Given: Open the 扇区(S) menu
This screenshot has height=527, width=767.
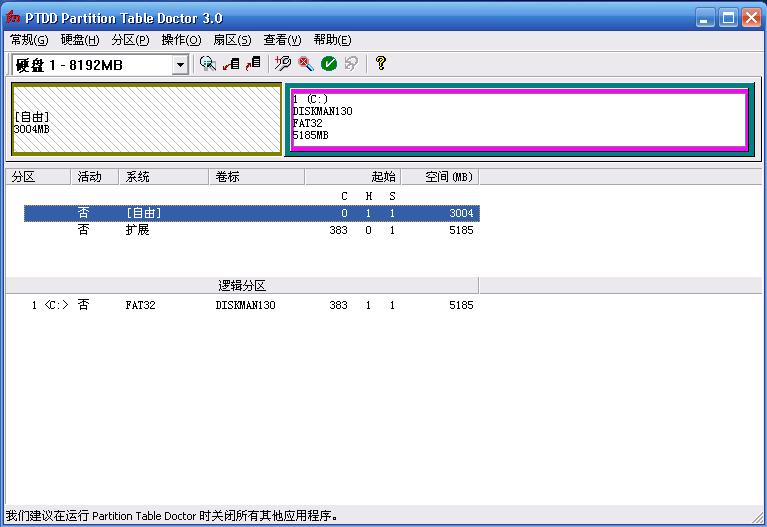Looking at the screenshot, I should (232, 40).
